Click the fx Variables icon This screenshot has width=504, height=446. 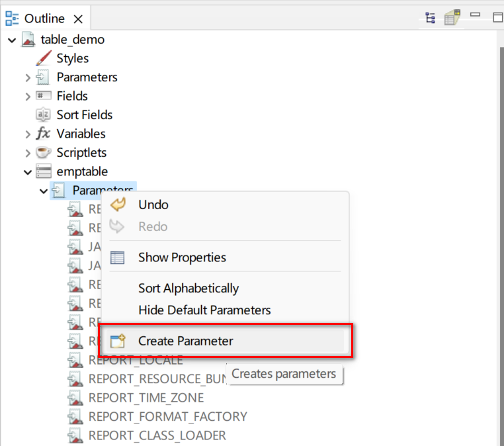click(43, 133)
